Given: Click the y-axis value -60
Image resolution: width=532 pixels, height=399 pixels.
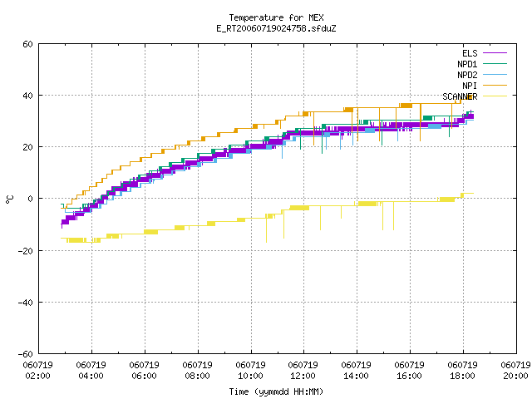Looking at the screenshot, I should (x=26, y=354).
